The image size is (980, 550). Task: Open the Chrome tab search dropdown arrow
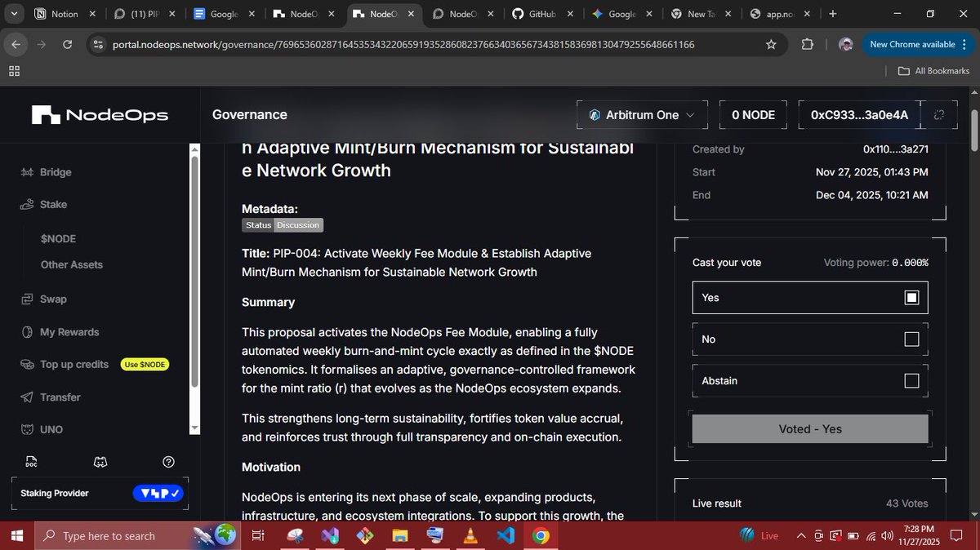click(15, 14)
